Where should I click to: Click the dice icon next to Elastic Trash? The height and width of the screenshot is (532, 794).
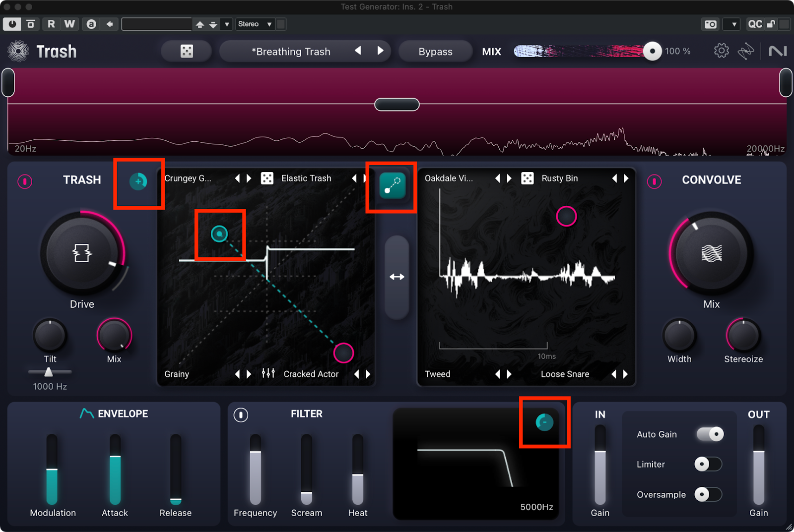pyautogui.click(x=267, y=178)
